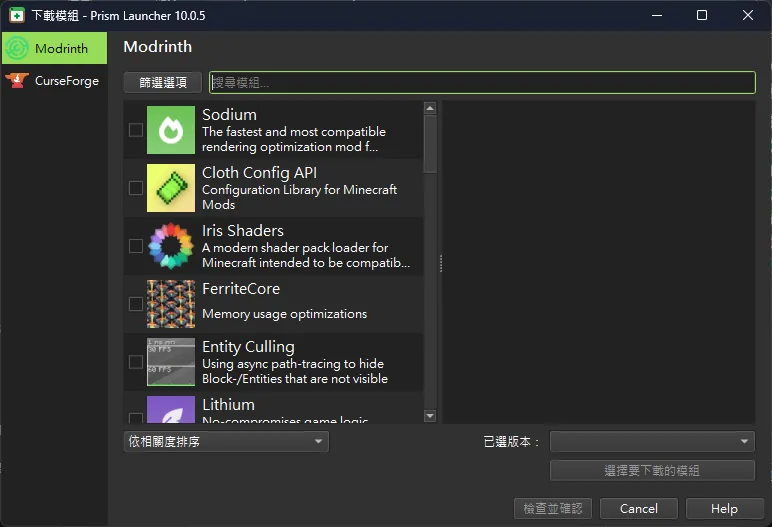Check the Iris Shaders checkbox
Viewport: 772px width, 527px height.
pyautogui.click(x=136, y=246)
